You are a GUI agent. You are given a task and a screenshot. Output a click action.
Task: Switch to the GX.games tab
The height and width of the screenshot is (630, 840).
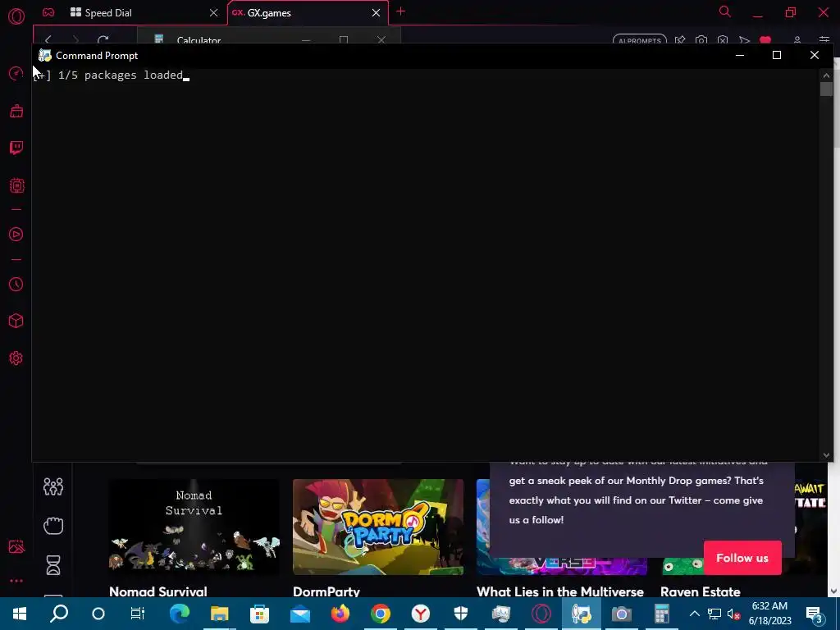[x=269, y=12]
